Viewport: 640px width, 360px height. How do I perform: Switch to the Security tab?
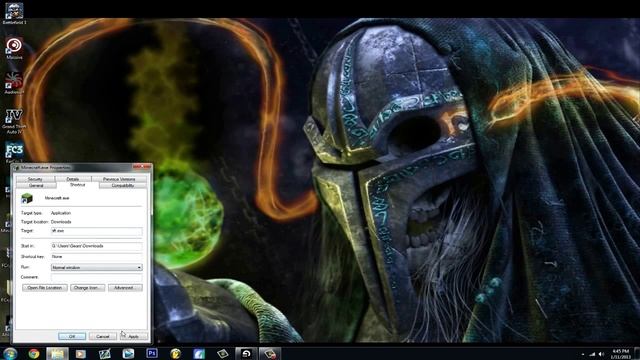[x=35, y=179]
